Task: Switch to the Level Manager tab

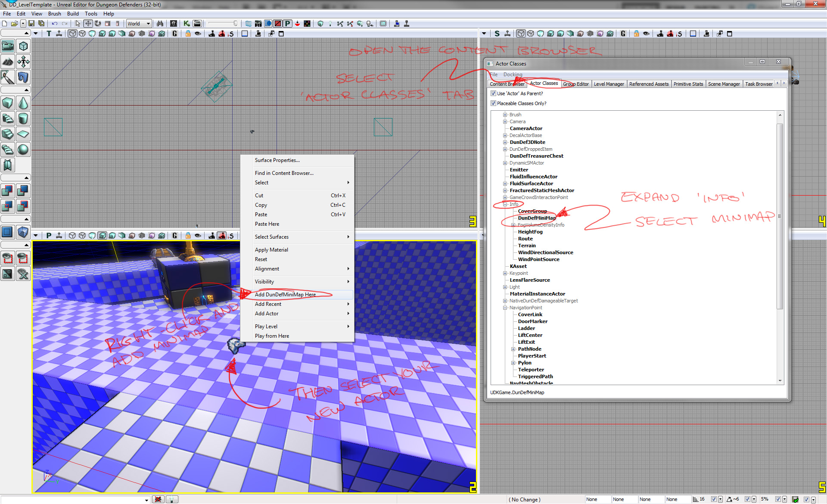Action: (x=609, y=84)
